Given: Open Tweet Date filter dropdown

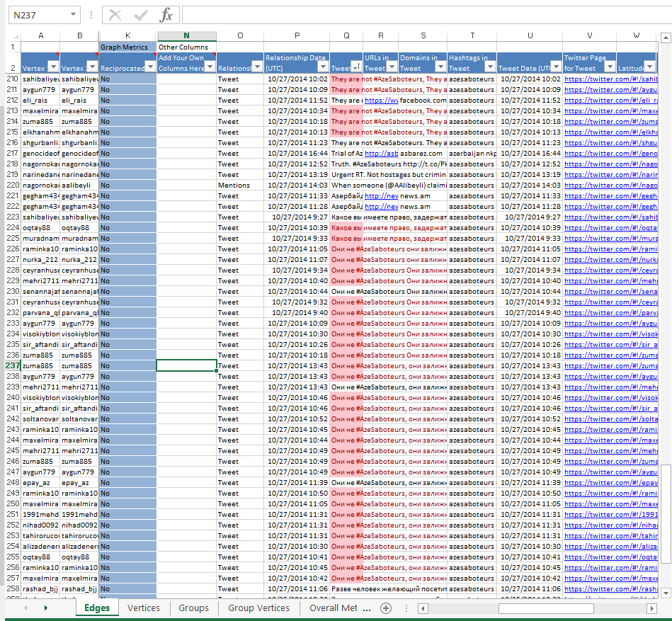Looking at the screenshot, I should coord(556,67).
